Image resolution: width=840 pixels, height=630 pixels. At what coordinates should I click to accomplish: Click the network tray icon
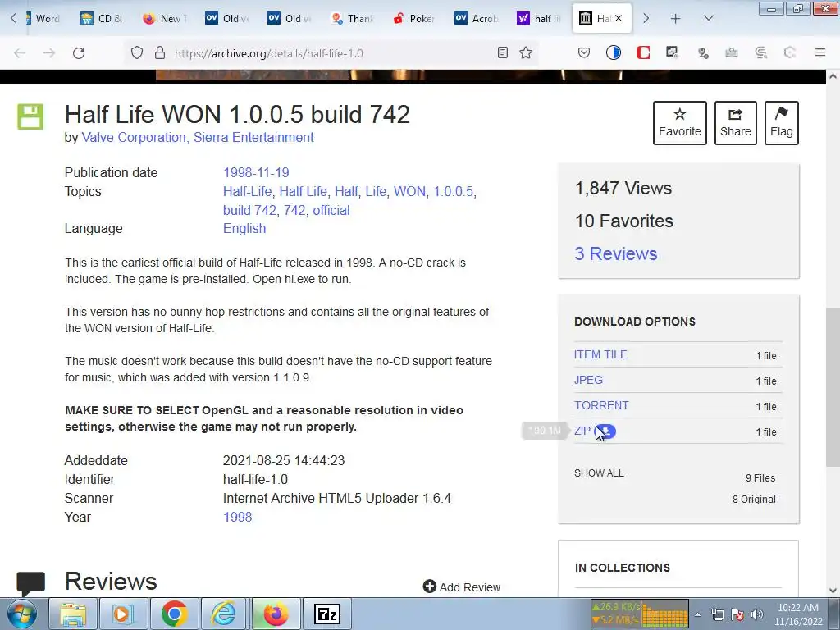pyautogui.click(x=717, y=614)
